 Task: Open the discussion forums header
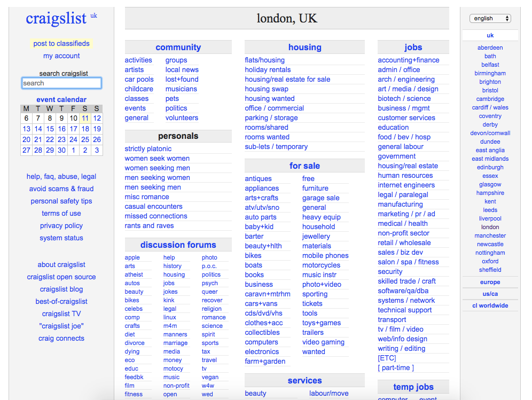click(178, 245)
